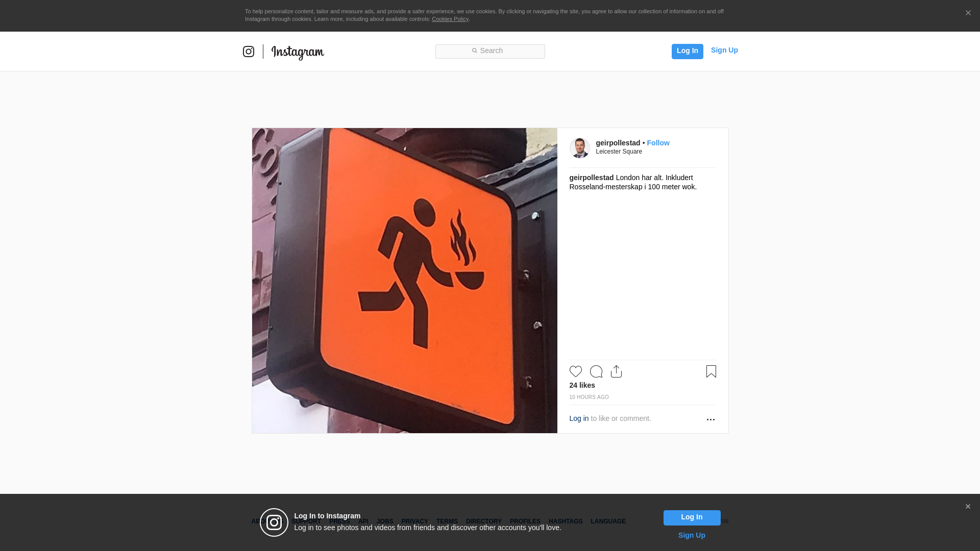Viewport: 980px width, 551px height.
Task: Open geirpollestad username in post header
Action: coord(618,143)
